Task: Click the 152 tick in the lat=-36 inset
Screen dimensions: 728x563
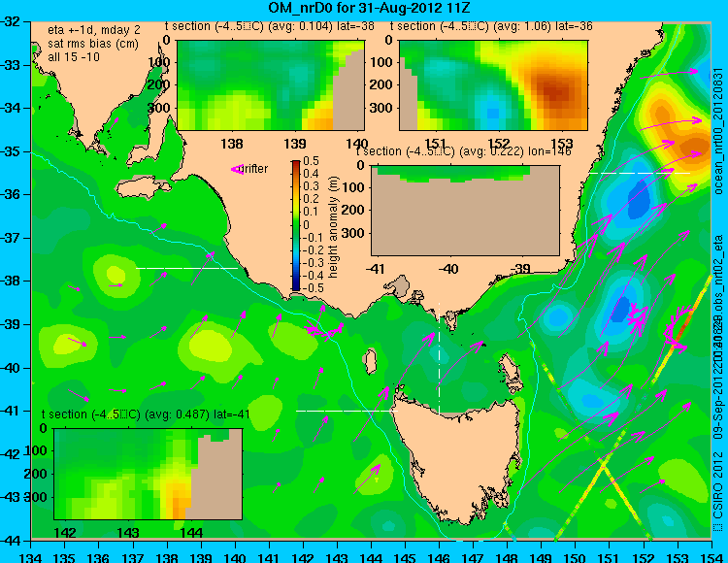Action: 498,144
